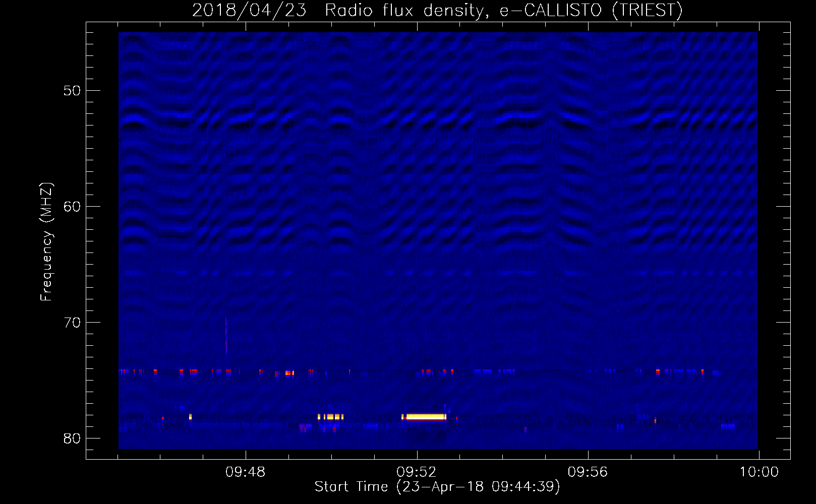Click the 60 frequency tick label
Viewport: 816px width, 504px height.
(72, 207)
